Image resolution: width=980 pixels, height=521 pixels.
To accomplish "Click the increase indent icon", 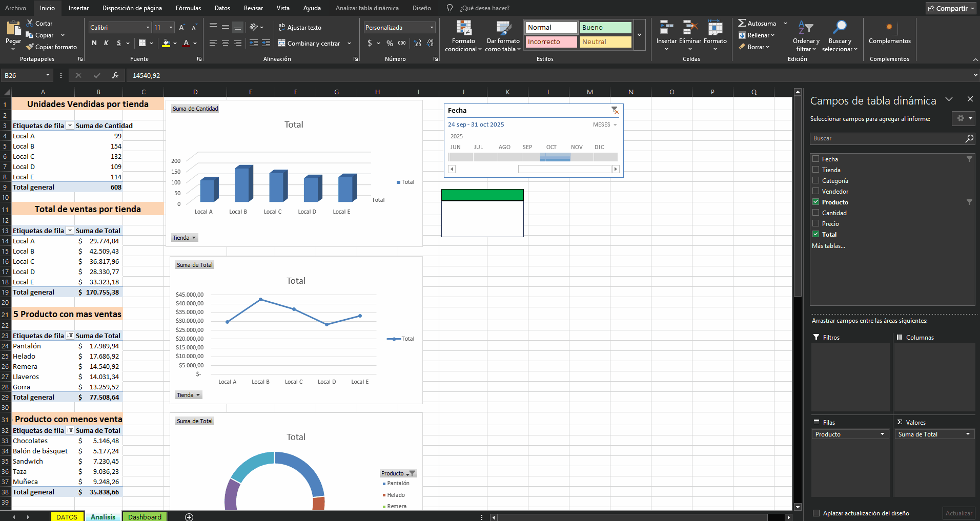I will (x=266, y=43).
